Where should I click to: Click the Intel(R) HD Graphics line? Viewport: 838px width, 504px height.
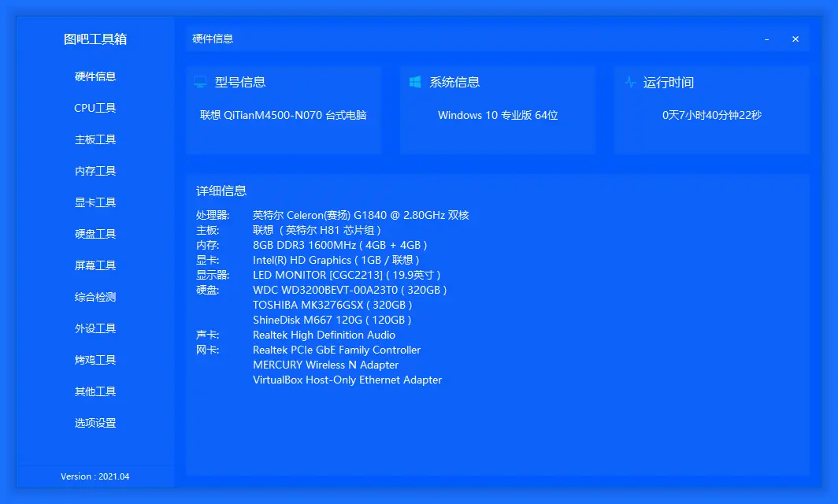pyautogui.click(x=336, y=260)
